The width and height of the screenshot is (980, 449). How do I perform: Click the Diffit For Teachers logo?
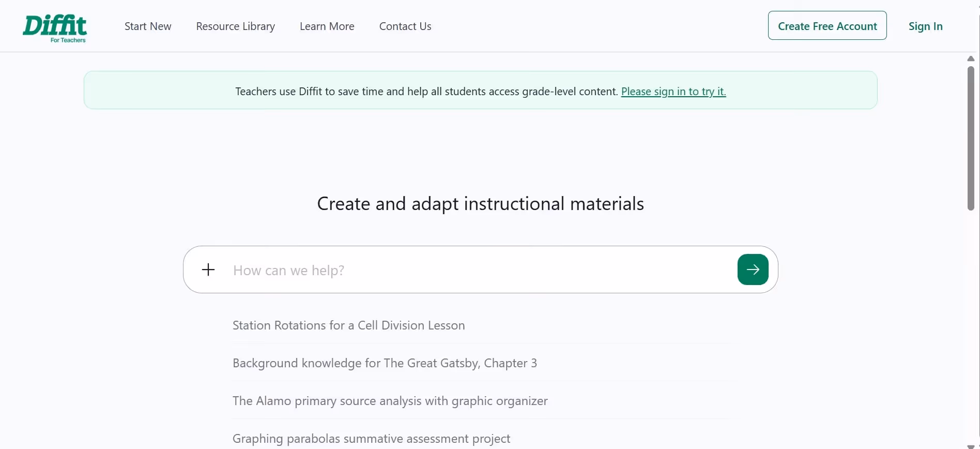(x=55, y=29)
